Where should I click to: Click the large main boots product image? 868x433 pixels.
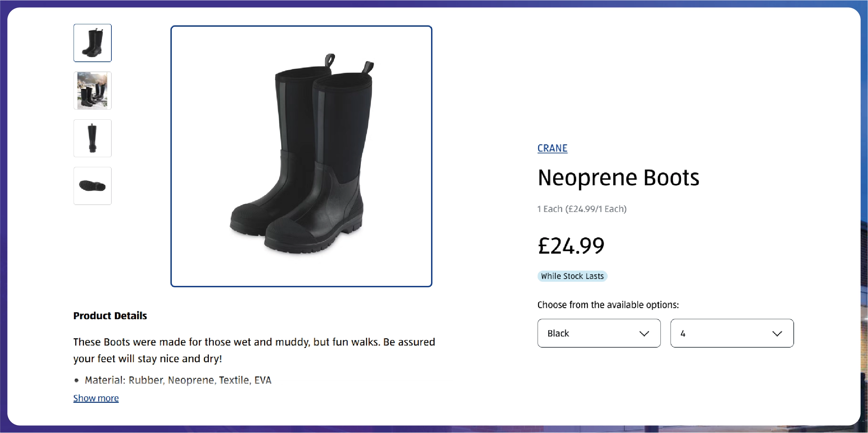click(301, 156)
